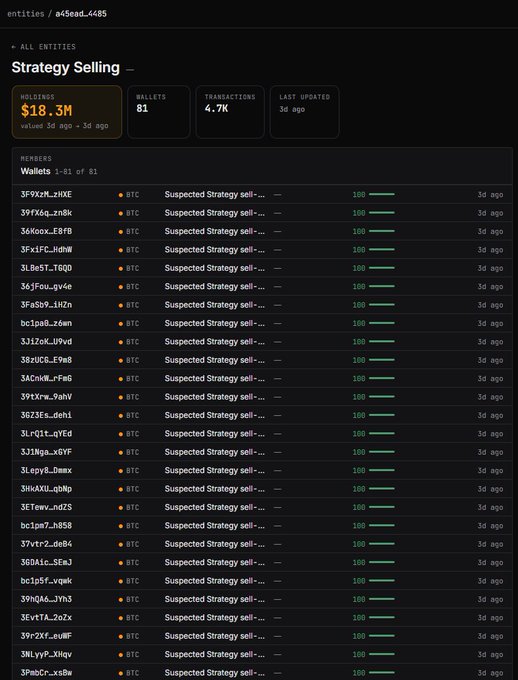
Task: Open the Wallets 81 card
Action: click(x=159, y=112)
